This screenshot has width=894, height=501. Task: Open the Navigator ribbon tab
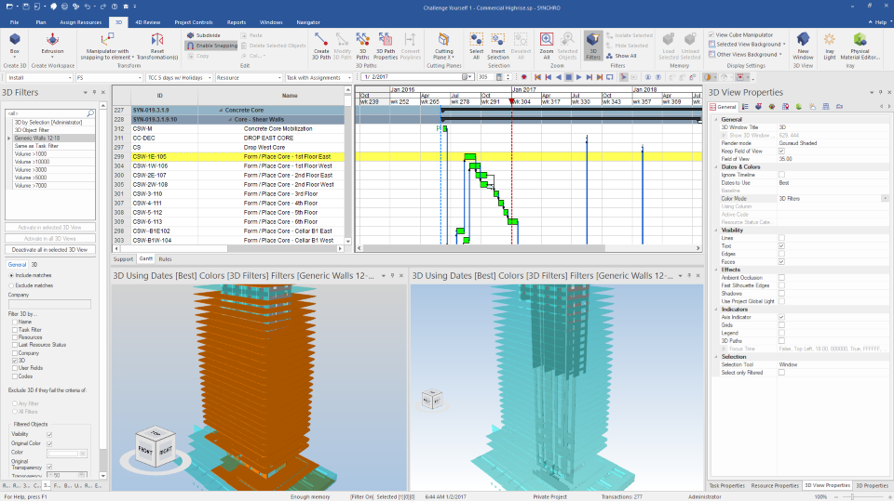[308, 22]
